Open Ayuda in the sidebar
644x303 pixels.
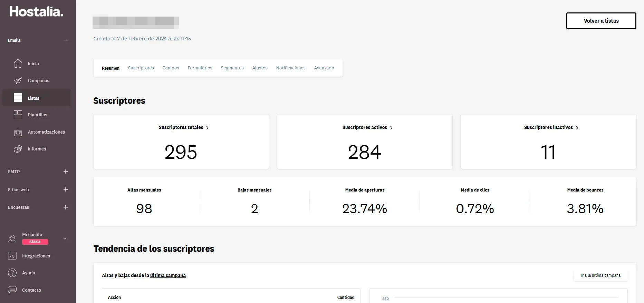[x=29, y=273]
